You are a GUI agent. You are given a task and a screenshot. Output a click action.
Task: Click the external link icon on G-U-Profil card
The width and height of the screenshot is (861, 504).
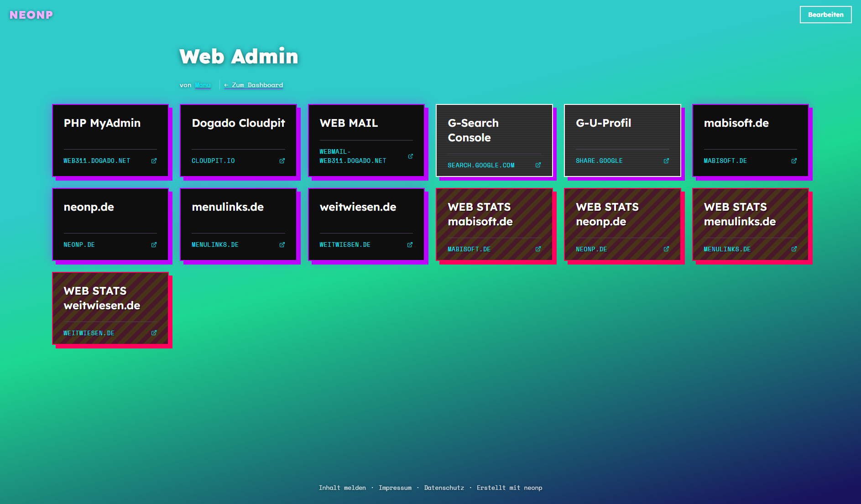click(666, 161)
